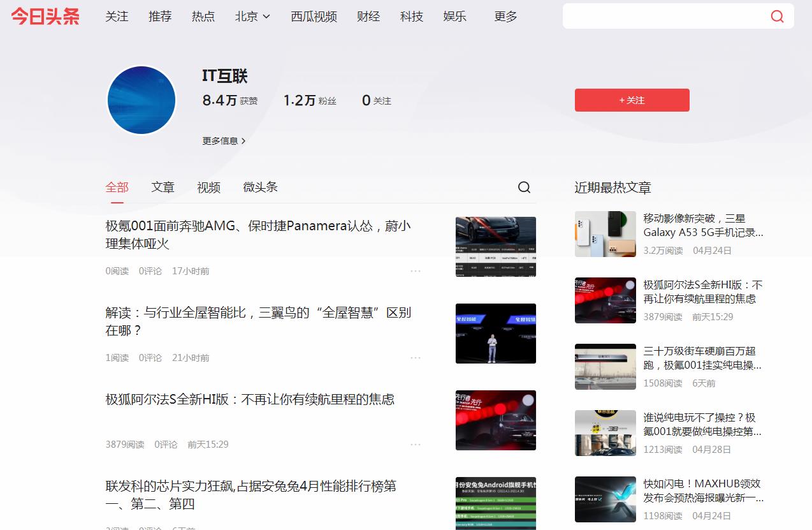Open sidebar thumbnail for MAXHUB领效 article
This screenshot has height=530, width=812.
coord(605,499)
